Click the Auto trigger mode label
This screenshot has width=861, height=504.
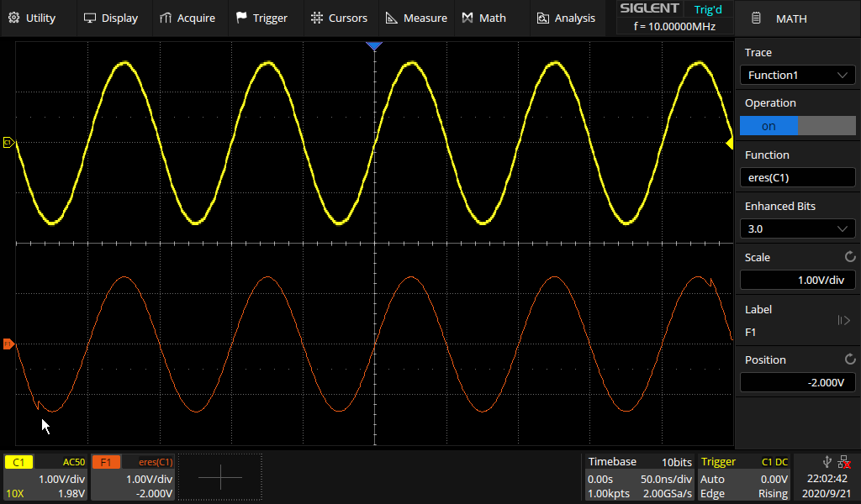pyautogui.click(x=712, y=479)
